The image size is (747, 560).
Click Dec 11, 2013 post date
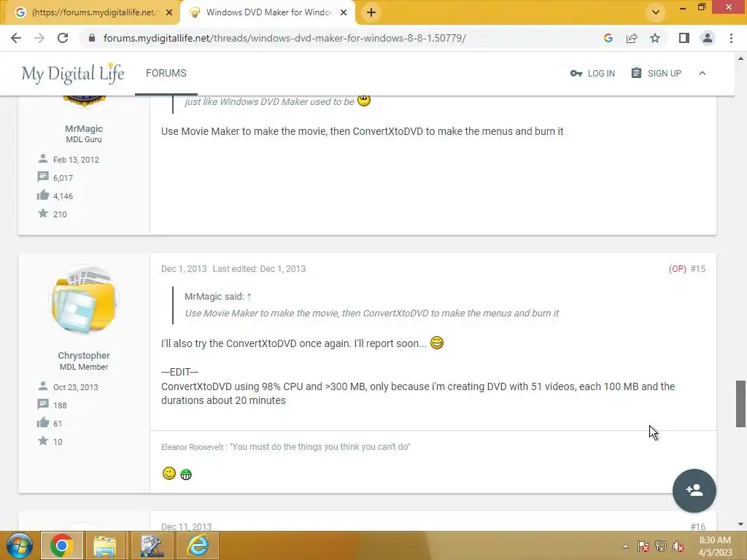pyautogui.click(x=186, y=526)
